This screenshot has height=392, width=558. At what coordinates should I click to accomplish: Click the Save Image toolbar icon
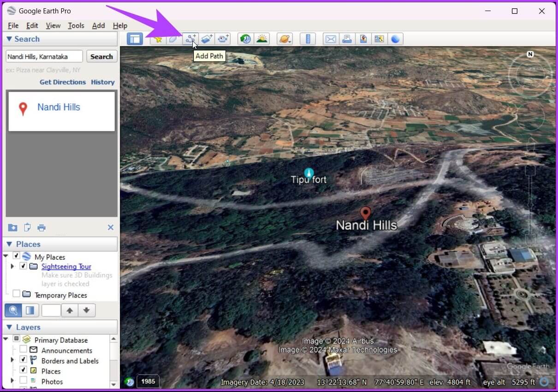point(363,39)
